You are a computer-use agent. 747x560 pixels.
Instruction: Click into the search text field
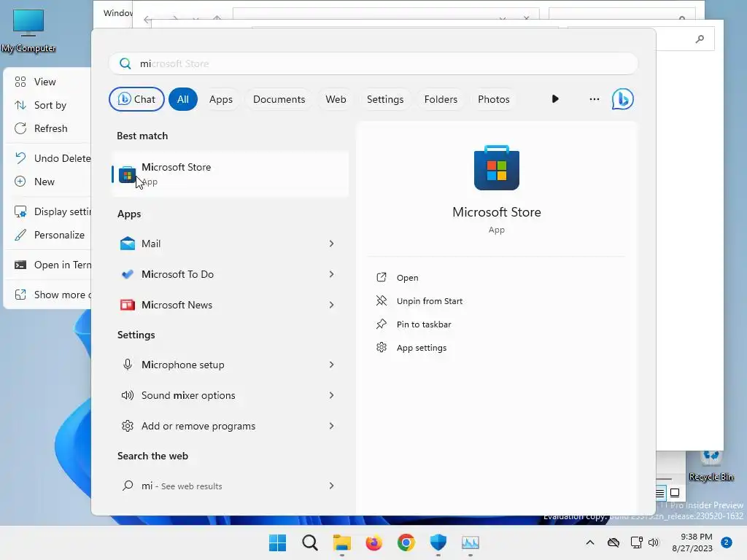pos(373,64)
